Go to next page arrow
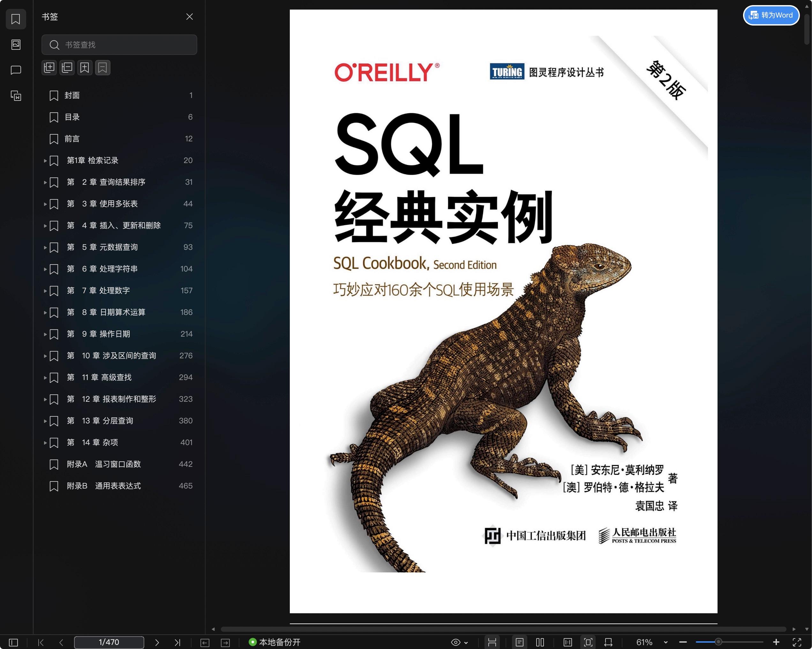The image size is (812, 649). 157,642
